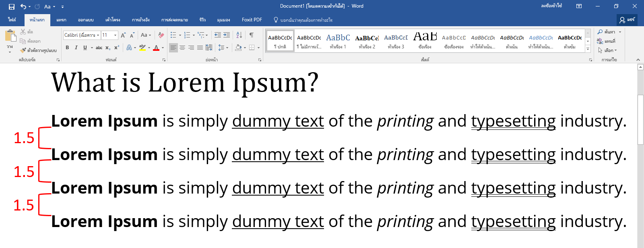The image size is (644, 248).
Task: Click the vertical scrollbar thumb
Action: click(640, 120)
